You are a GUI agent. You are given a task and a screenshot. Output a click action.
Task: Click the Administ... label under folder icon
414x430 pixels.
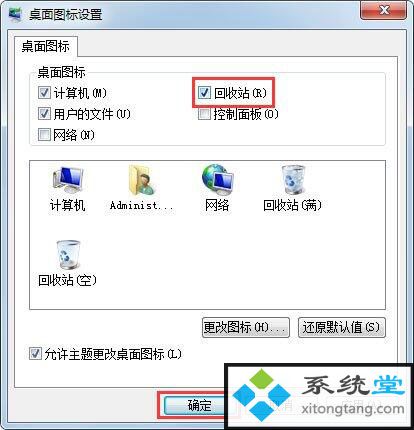[141, 205]
